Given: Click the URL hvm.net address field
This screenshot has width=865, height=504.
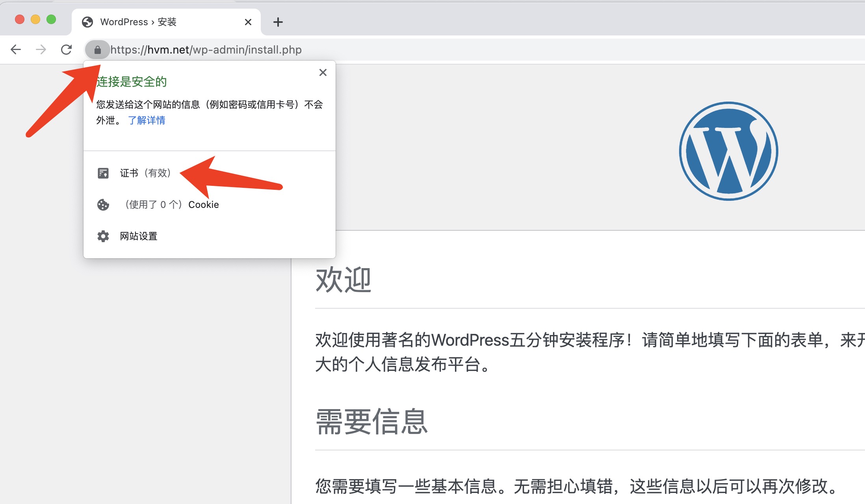Looking at the screenshot, I should [x=206, y=50].
